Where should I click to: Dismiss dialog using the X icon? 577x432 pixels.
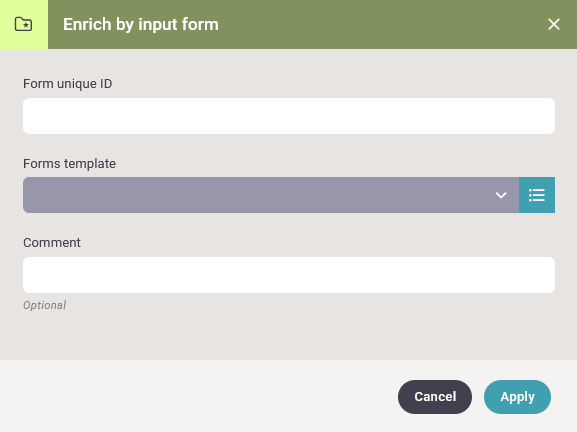click(x=553, y=24)
